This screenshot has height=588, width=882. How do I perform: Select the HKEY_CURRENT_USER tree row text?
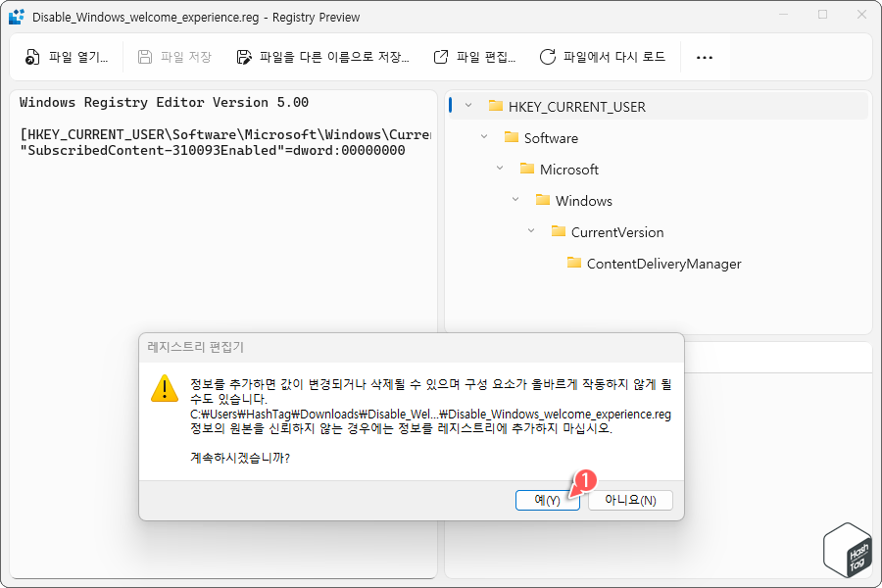pyautogui.click(x=577, y=107)
